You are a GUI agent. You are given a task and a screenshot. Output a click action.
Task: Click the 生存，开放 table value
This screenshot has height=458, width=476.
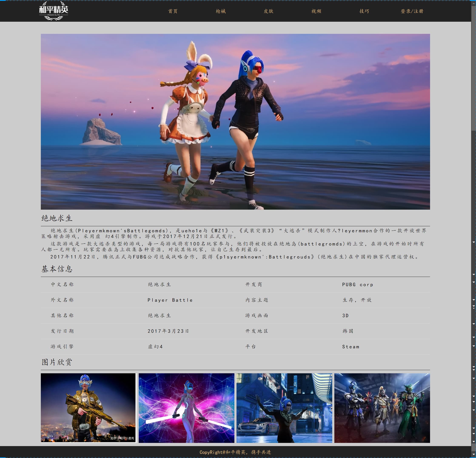[357, 300]
